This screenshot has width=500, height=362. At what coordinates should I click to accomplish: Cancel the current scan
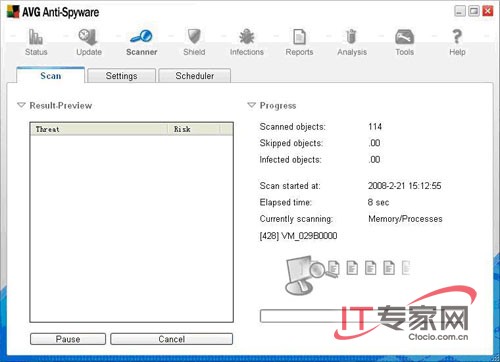[x=172, y=339]
